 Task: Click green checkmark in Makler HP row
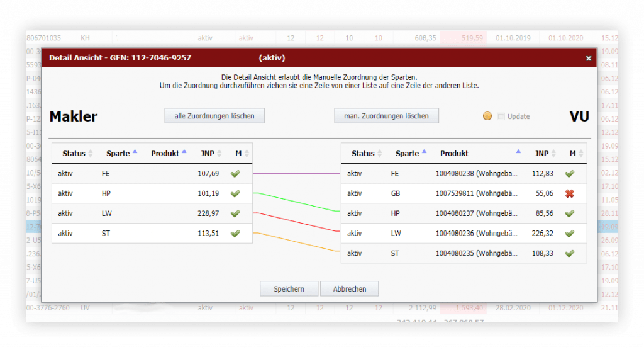235,193
